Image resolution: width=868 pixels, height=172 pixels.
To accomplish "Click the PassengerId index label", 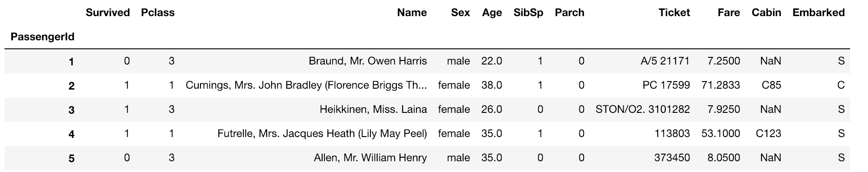I will [x=43, y=37].
